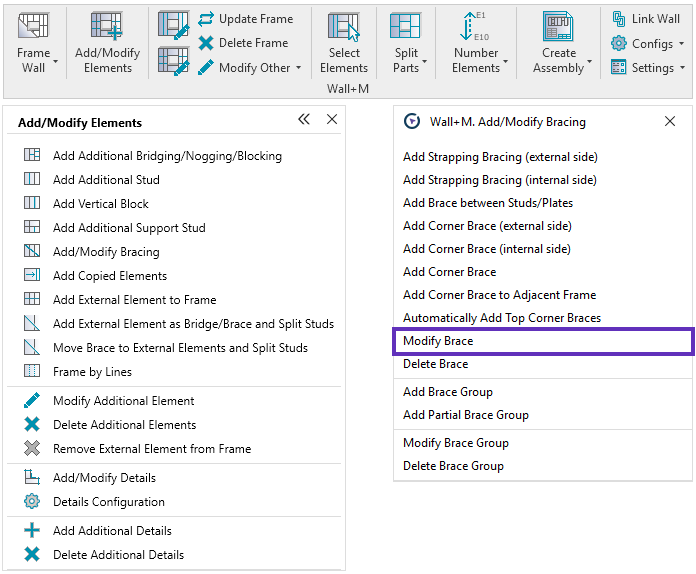
Task: Click Delete Brace Group
Action: tap(453, 466)
